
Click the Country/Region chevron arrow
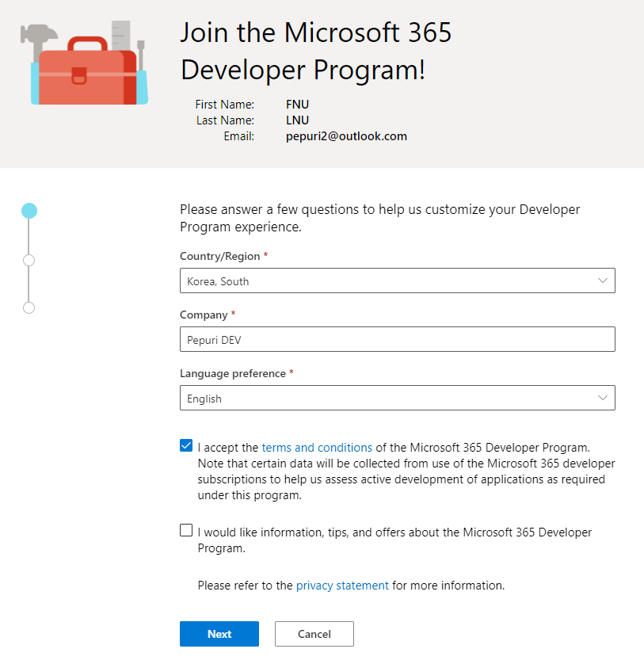pyautogui.click(x=603, y=280)
